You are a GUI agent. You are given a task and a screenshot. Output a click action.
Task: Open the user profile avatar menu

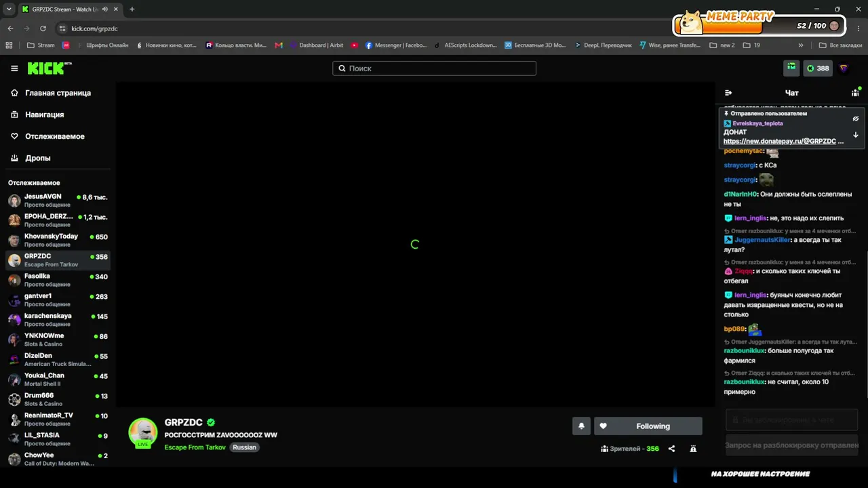click(844, 68)
